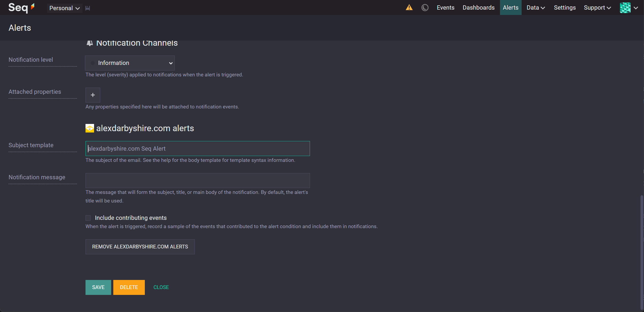Click the Subject template label

point(31,145)
